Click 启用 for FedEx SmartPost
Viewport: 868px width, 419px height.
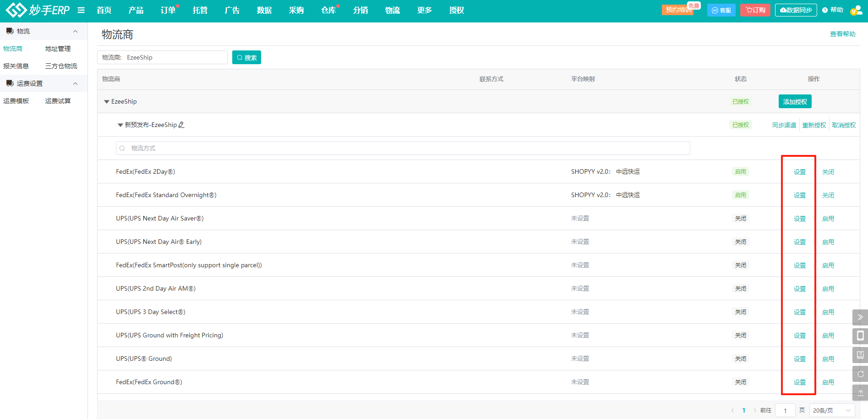pyautogui.click(x=828, y=265)
